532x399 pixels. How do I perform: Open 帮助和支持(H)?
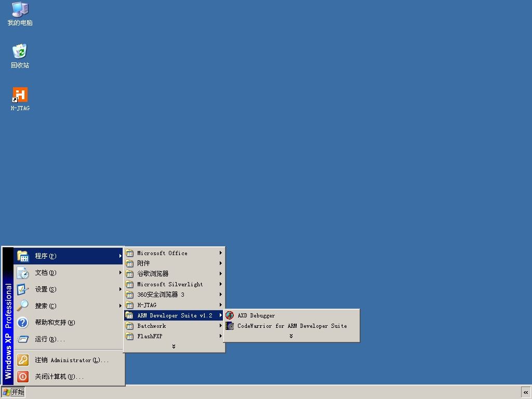click(69, 323)
